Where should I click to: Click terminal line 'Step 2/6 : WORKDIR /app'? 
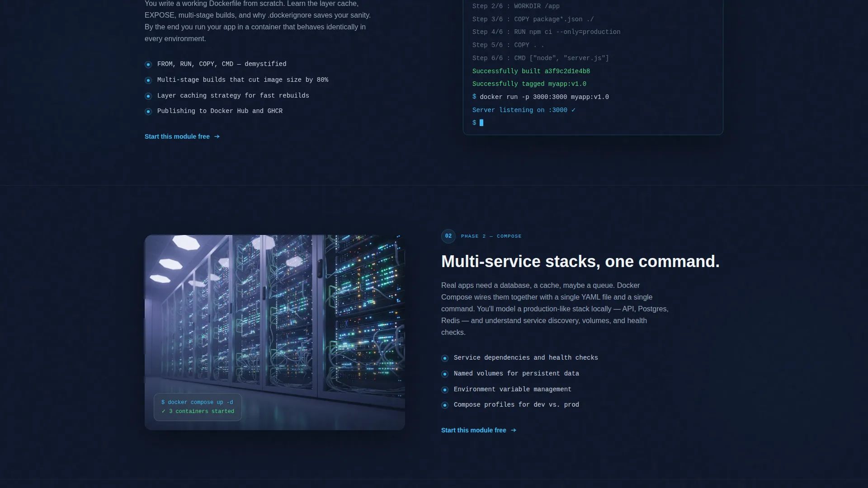pyautogui.click(x=516, y=6)
